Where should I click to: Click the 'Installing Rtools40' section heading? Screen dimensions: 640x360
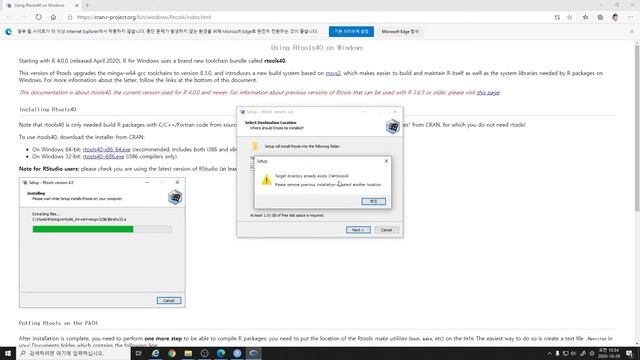tap(48, 109)
